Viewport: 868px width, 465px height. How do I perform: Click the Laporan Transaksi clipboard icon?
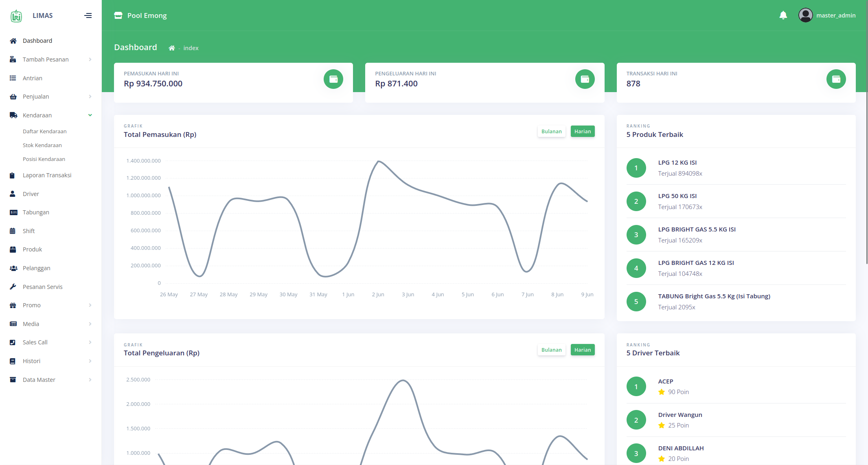[x=12, y=175]
